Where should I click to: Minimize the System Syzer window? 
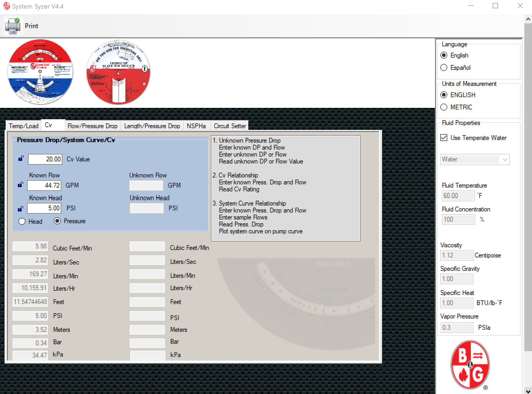tap(471, 6)
